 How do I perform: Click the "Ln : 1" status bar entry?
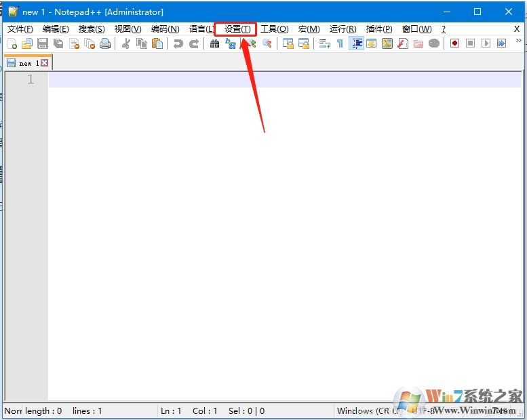(x=171, y=411)
